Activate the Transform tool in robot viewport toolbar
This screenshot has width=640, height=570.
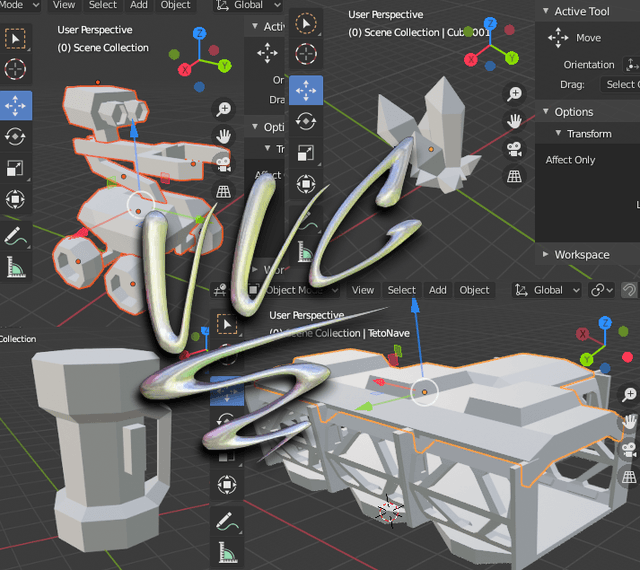[16, 199]
